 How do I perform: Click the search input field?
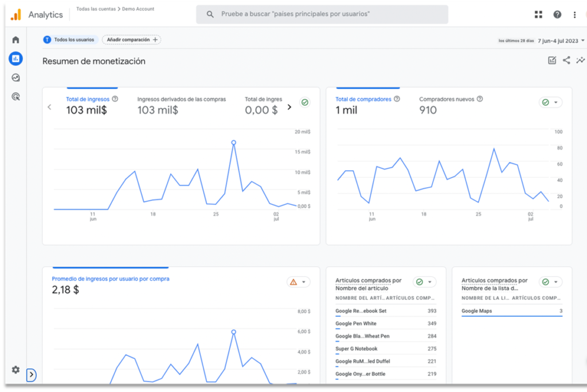322,14
